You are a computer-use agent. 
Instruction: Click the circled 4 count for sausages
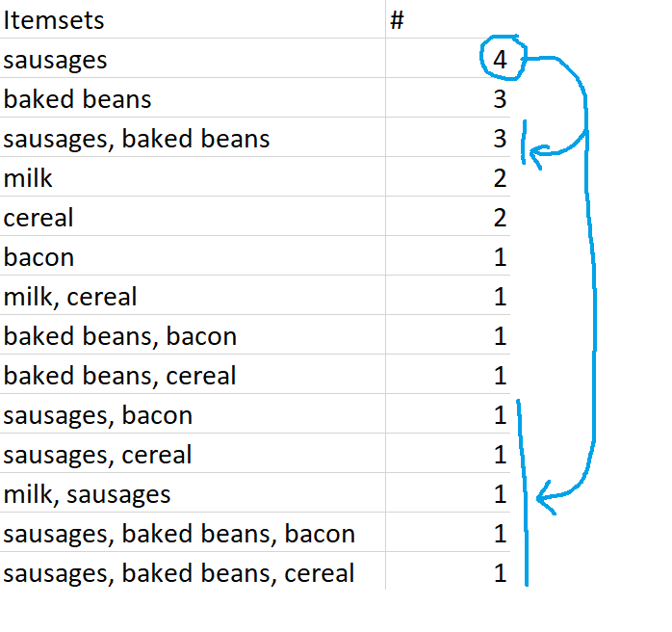click(x=500, y=59)
